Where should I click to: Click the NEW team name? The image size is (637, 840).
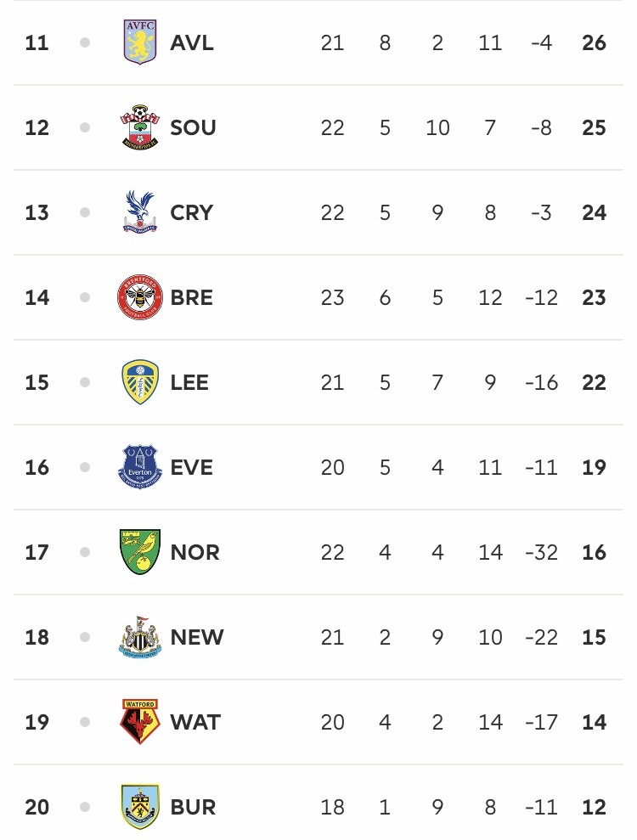[x=197, y=637]
